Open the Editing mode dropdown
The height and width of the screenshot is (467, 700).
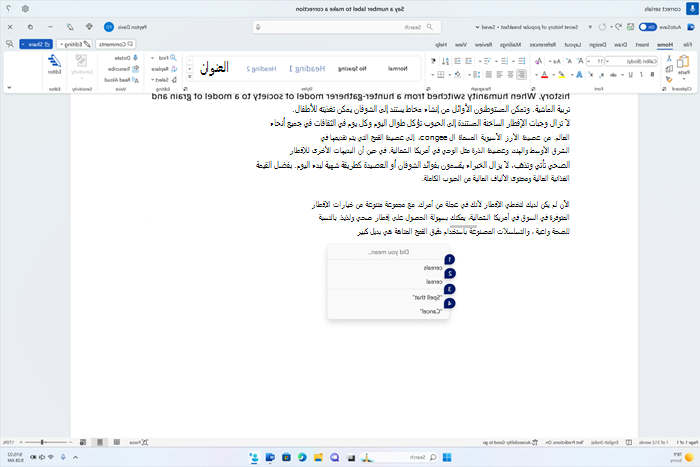pyautogui.click(x=75, y=44)
